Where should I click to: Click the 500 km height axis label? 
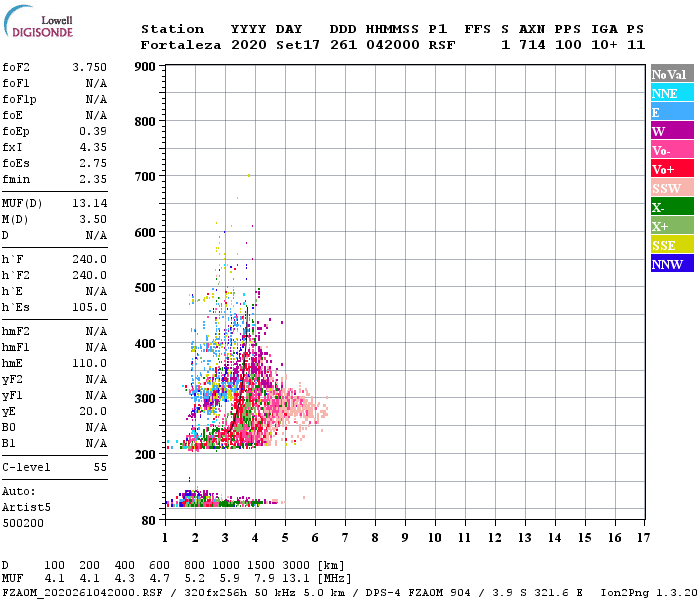[145, 288]
